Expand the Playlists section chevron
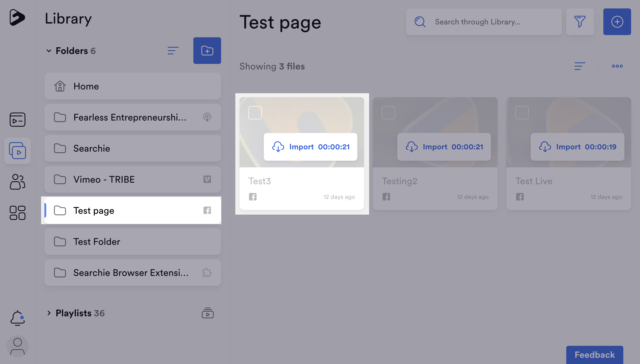 pyautogui.click(x=49, y=313)
